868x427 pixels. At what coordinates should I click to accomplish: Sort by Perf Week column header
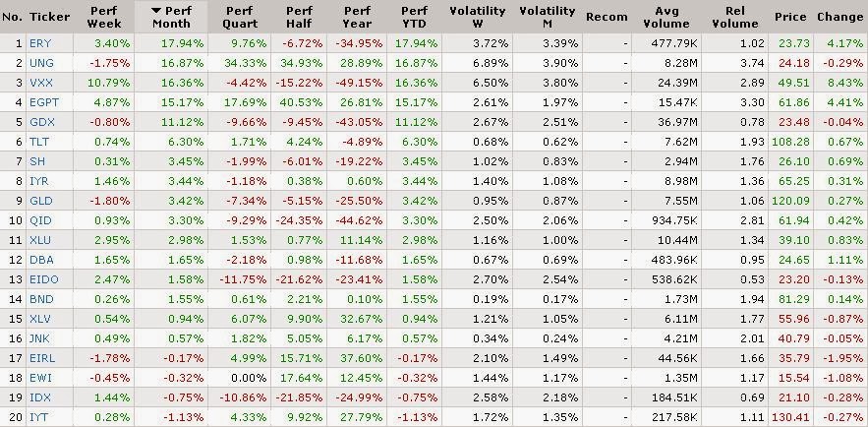click(103, 17)
